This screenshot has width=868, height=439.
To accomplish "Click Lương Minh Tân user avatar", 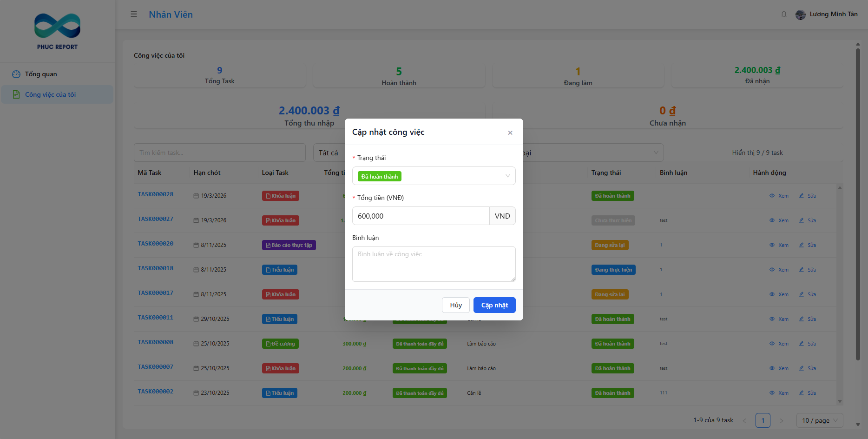I will pos(801,15).
